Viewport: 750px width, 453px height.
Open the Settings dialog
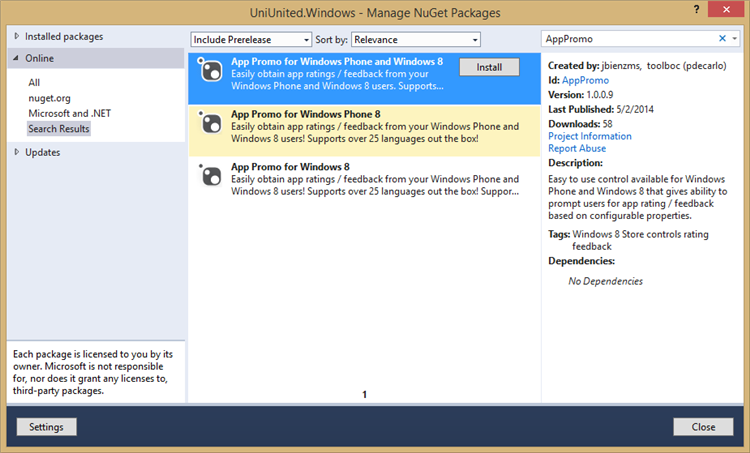tap(46, 427)
